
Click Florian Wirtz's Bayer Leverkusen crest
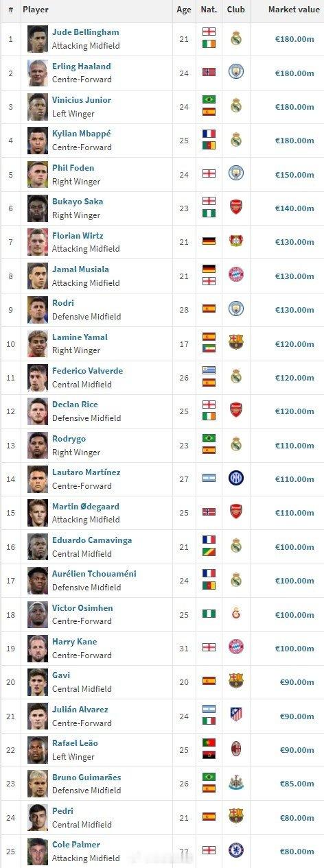[x=236, y=241]
